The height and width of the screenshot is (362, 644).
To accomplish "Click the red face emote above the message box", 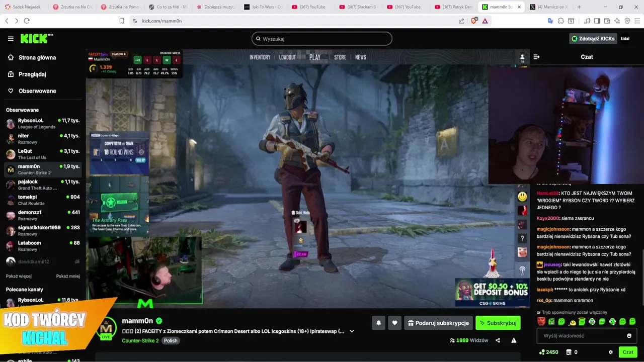I will click(x=541, y=321).
